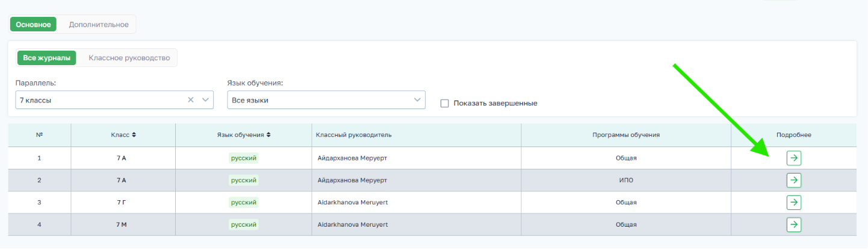Image resolution: width=868 pixels, height=249 pixels.
Task: Select 'Aidarkhanova Meruyert' in row 3
Action: pyautogui.click(x=353, y=203)
